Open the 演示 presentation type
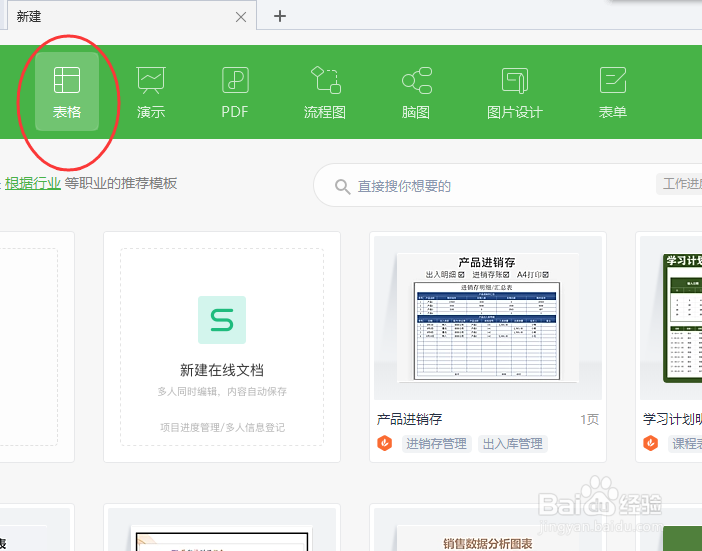The height and width of the screenshot is (551, 702). point(151,92)
